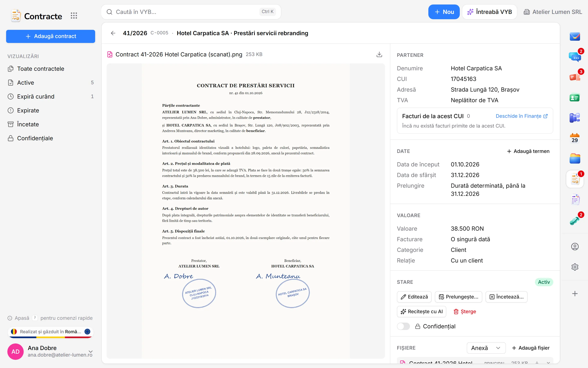Show the Expirate contracts view
Viewport: 588px width, 368px height.
(51, 110)
